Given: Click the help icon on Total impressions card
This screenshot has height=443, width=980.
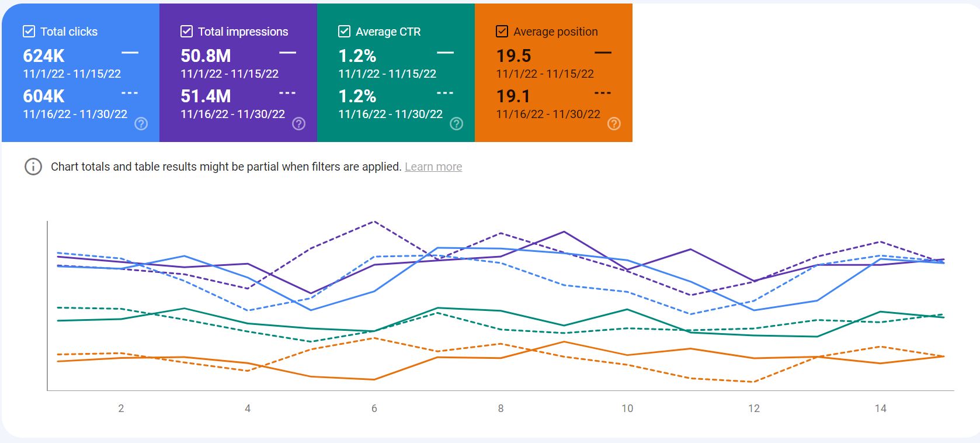Looking at the screenshot, I should [300, 124].
